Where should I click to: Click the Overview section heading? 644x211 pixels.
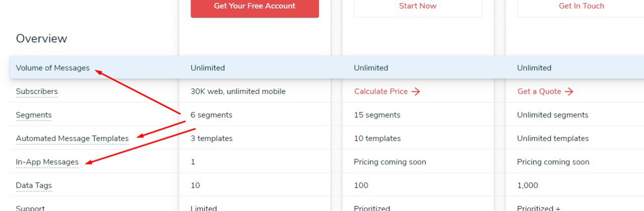(x=42, y=39)
